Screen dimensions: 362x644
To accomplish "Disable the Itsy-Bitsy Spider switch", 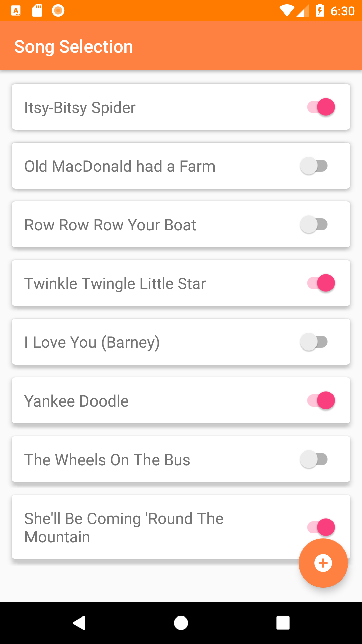I will point(321,107).
